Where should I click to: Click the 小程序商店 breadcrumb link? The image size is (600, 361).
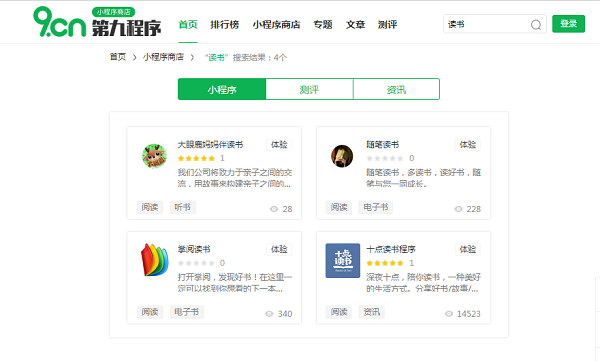tap(163, 57)
